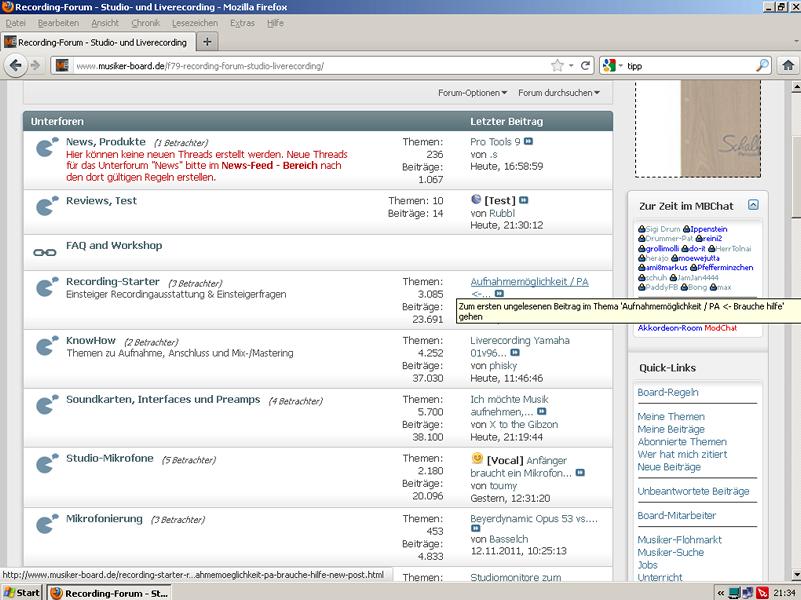The image size is (801, 600).
Task: Open Soundkarten, Interfaces und Preamps subforum
Action: 163,399
